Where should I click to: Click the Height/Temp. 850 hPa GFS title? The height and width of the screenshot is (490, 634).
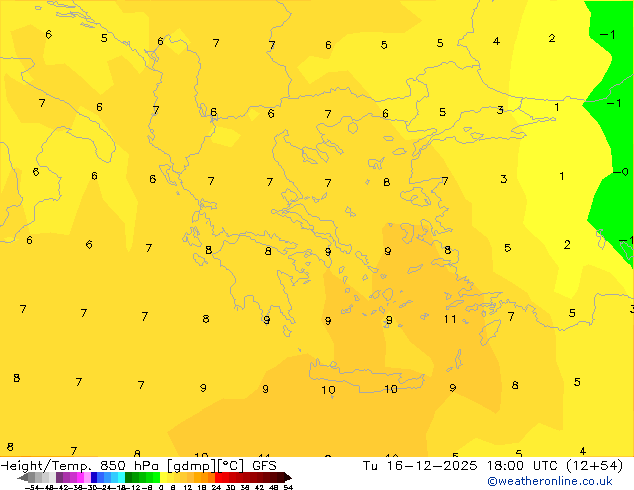pyautogui.click(x=138, y=466)
